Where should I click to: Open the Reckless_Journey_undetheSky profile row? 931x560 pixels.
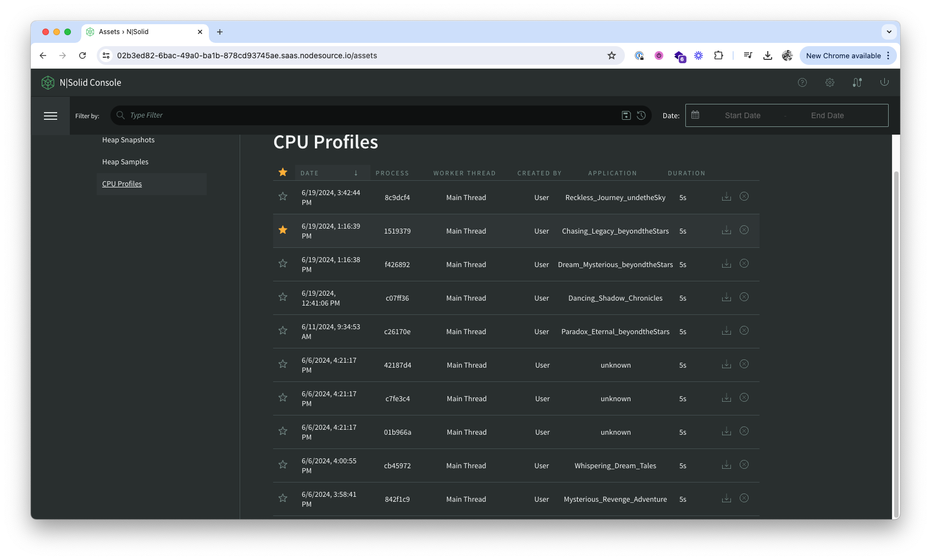pos(516,197)
